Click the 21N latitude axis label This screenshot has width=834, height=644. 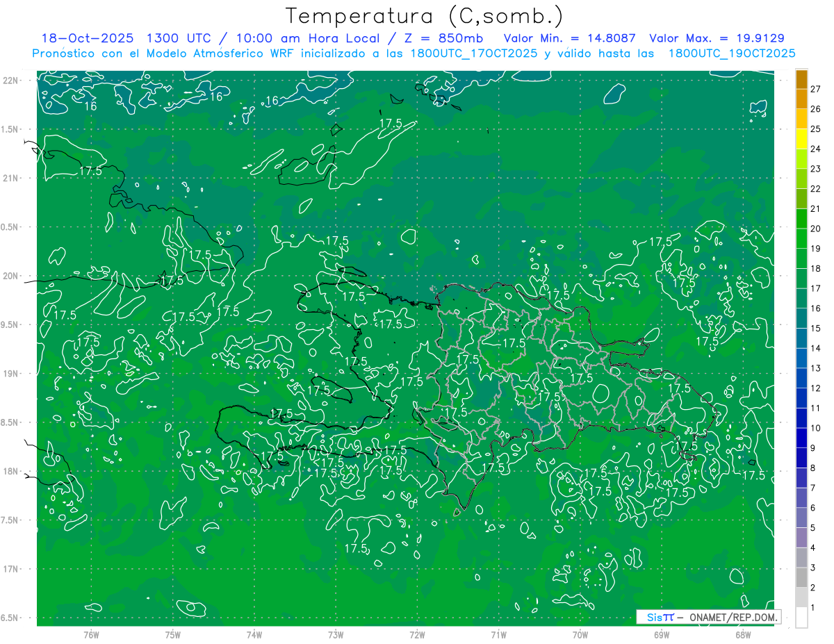pos(11,179)
